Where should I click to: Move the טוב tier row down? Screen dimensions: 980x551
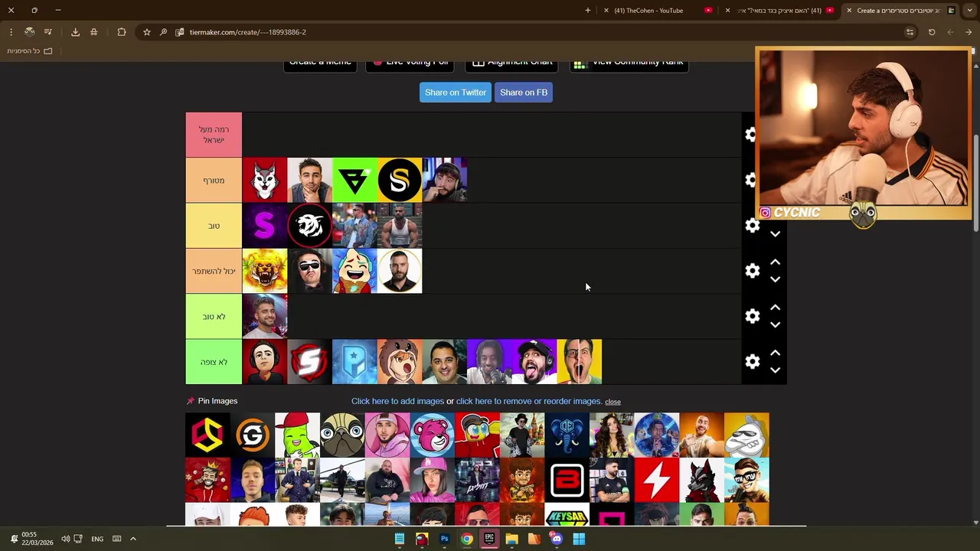[x=775, y=234]
